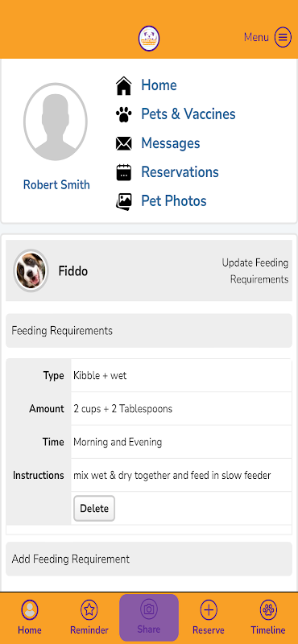The image size is (298, 644).
Task: Open the Pets & Vaccines link
Action: click(x=188, y=114)
